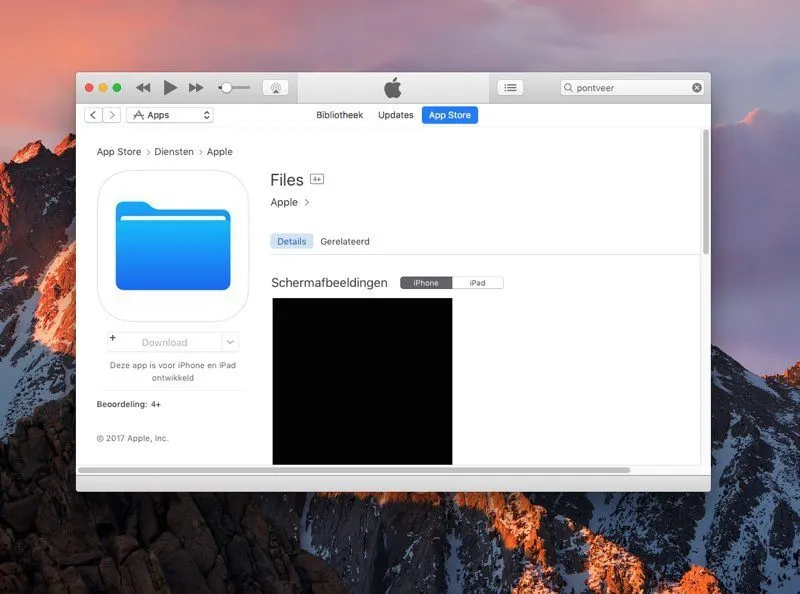Viewport: 800px width, 594px height.
Task: Expand the Download button dropdown arrow
Action: (230, 342)
